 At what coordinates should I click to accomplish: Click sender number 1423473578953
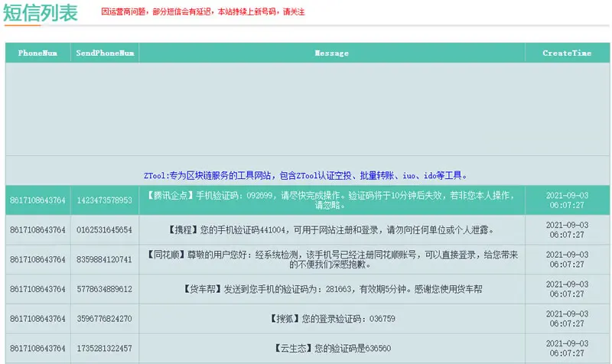(x=105, y=200)
